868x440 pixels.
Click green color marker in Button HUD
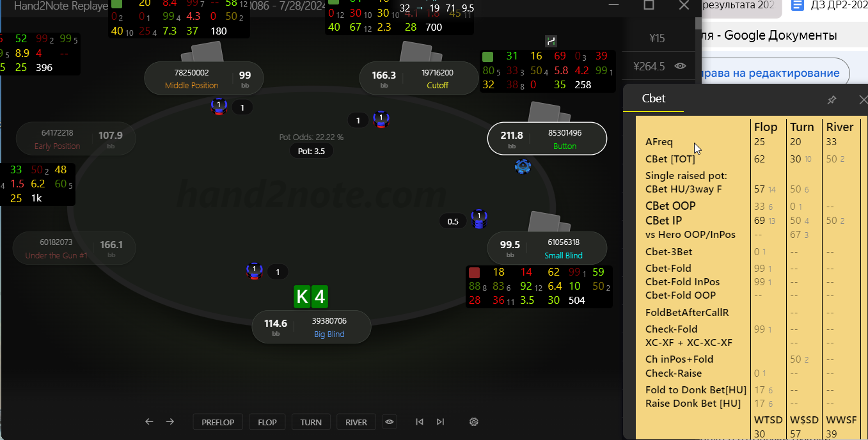point(487,57)
